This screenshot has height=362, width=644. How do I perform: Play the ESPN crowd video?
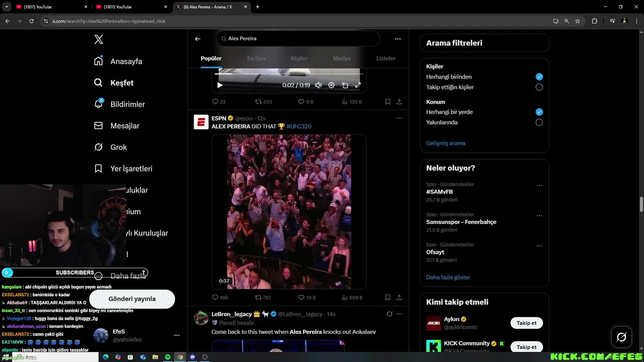pyautogui.click(x=289, y=212)
